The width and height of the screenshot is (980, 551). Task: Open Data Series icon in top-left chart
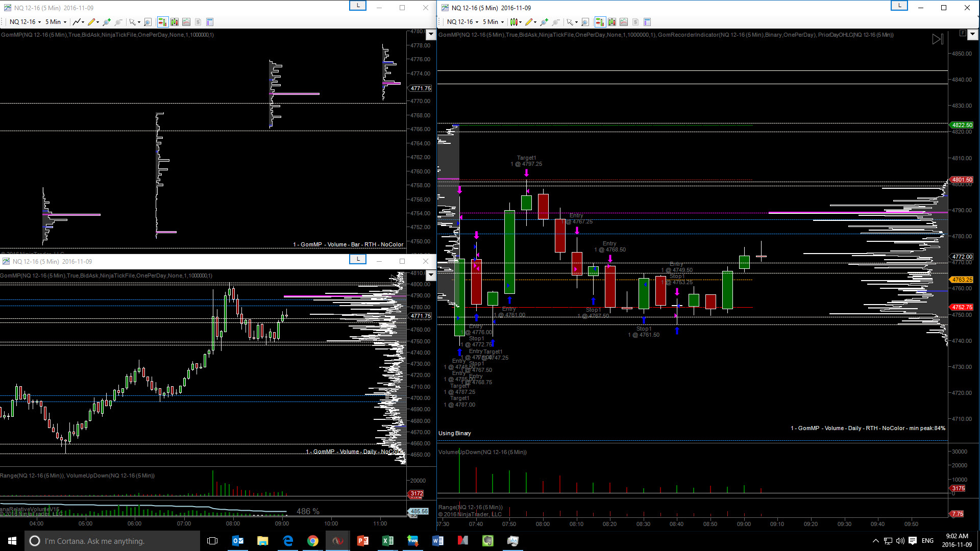pos(175,22)
